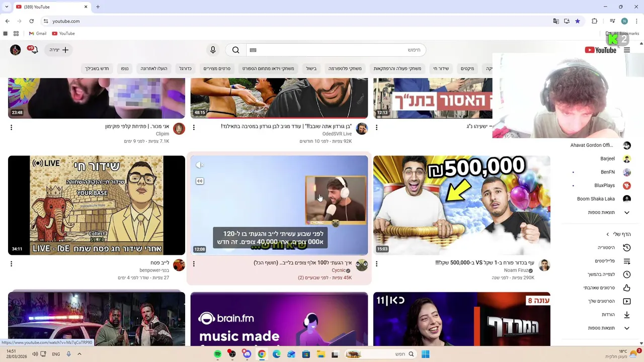
Task: Open a new Chrome tab
Action: point(98,7)
